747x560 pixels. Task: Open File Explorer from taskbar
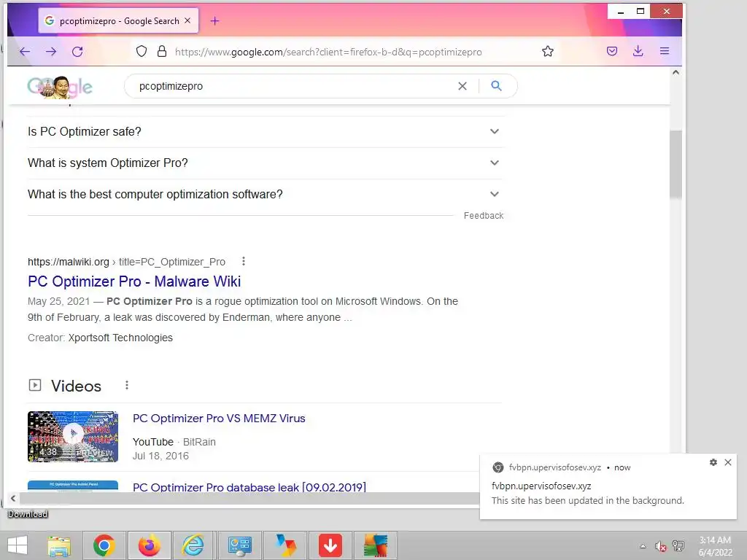(x=59, y=545)
